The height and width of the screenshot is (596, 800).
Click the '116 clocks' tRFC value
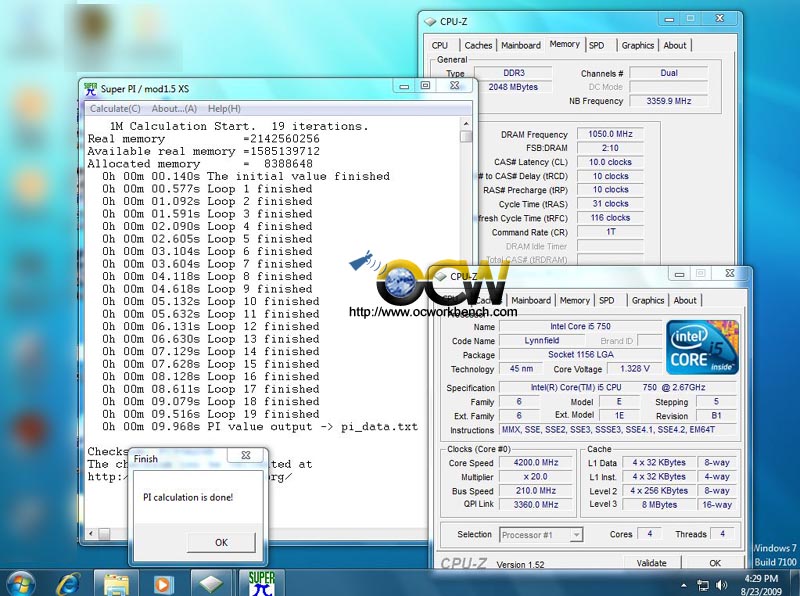point(610,218)
